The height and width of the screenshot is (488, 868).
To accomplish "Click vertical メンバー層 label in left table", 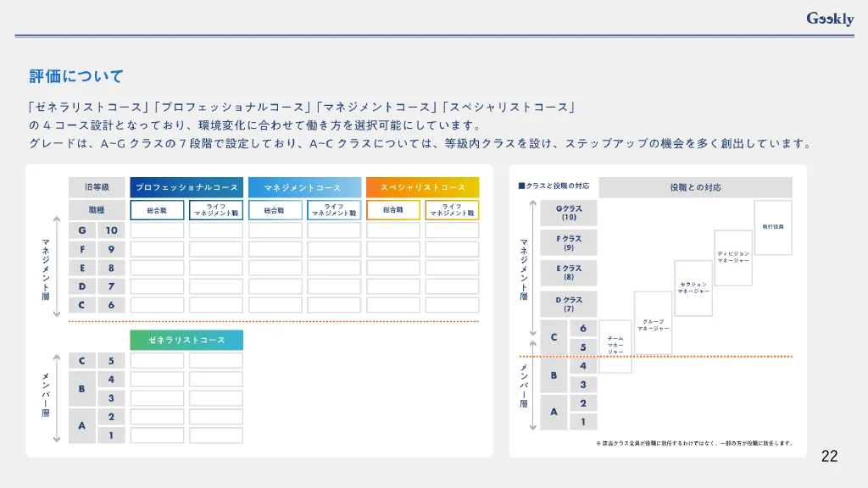I will (46, 395).
